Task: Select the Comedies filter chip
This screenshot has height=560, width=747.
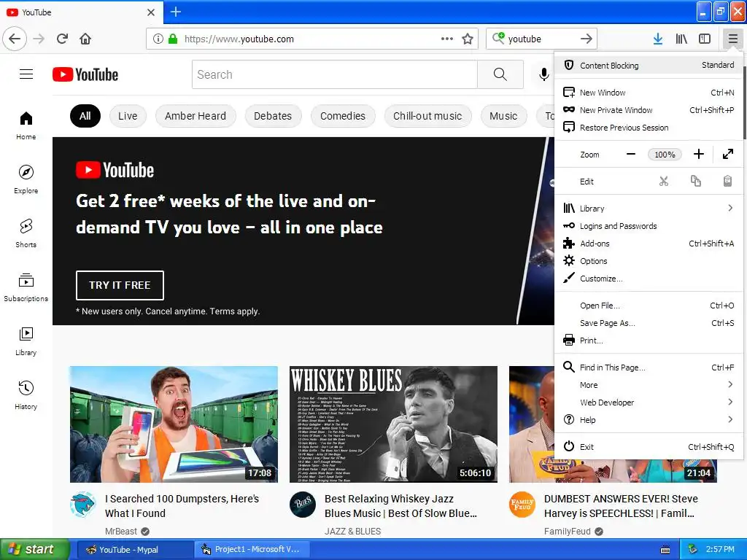Action: pos(343,116)
